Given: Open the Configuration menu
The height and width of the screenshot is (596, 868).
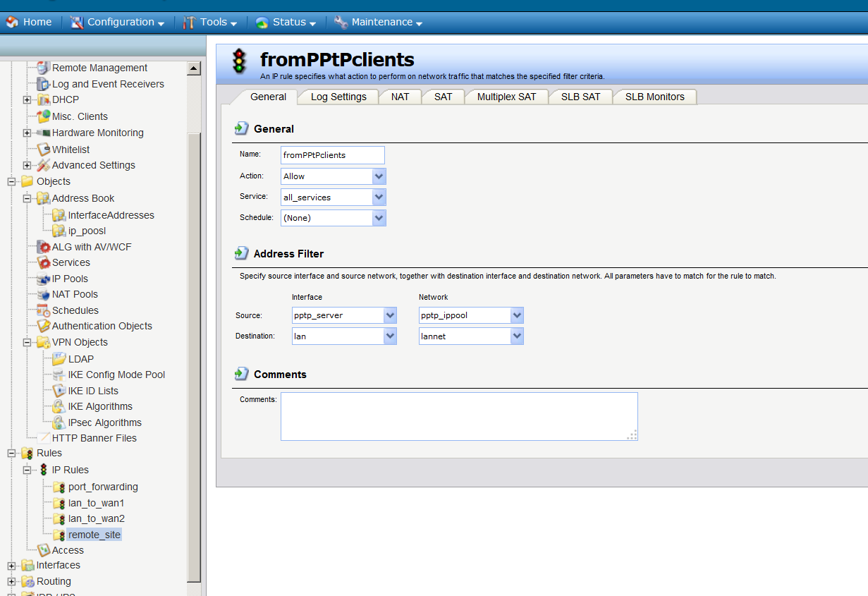Looking at the screenshot, I should pos(117,22).
